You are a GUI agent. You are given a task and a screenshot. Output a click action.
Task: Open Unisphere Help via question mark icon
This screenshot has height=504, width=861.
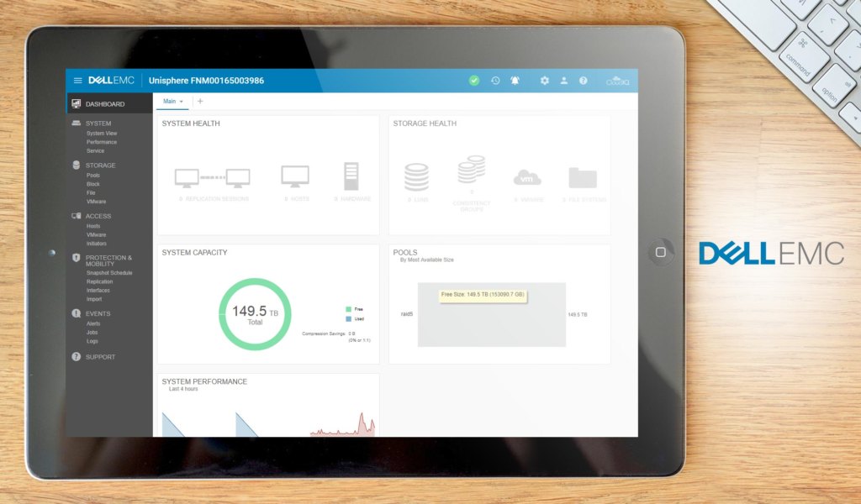pyautogui.click(x=584, y=81)
